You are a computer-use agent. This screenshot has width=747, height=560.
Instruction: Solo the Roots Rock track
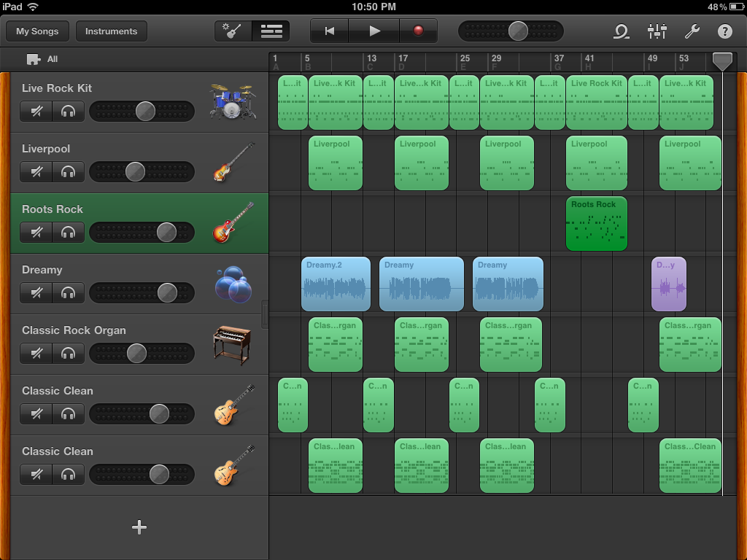tap(68, 233)
